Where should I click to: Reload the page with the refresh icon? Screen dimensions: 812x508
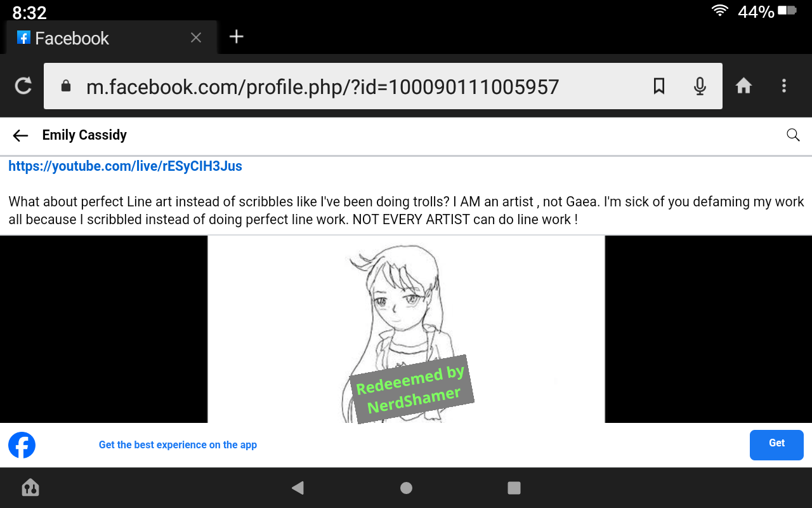coord(23,86)
